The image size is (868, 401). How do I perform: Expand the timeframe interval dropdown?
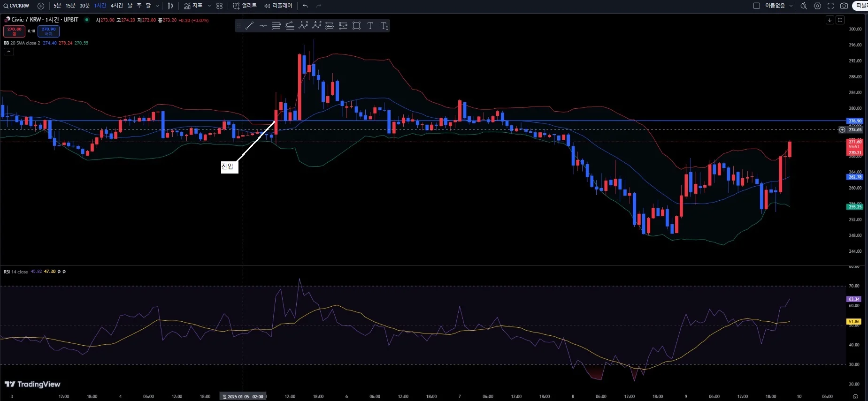157,6
